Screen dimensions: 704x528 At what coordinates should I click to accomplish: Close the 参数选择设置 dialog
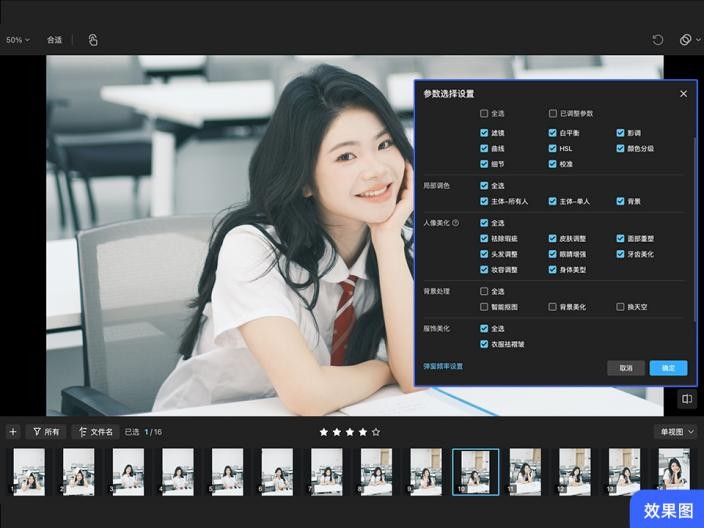coord(683,94)
